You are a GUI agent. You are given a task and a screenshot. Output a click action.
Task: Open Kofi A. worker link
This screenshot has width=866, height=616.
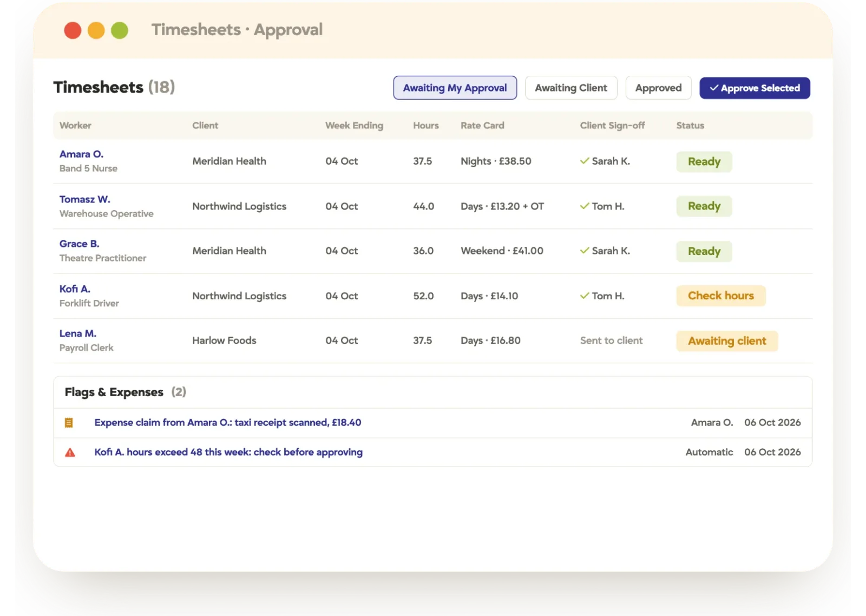coord(75,289)
